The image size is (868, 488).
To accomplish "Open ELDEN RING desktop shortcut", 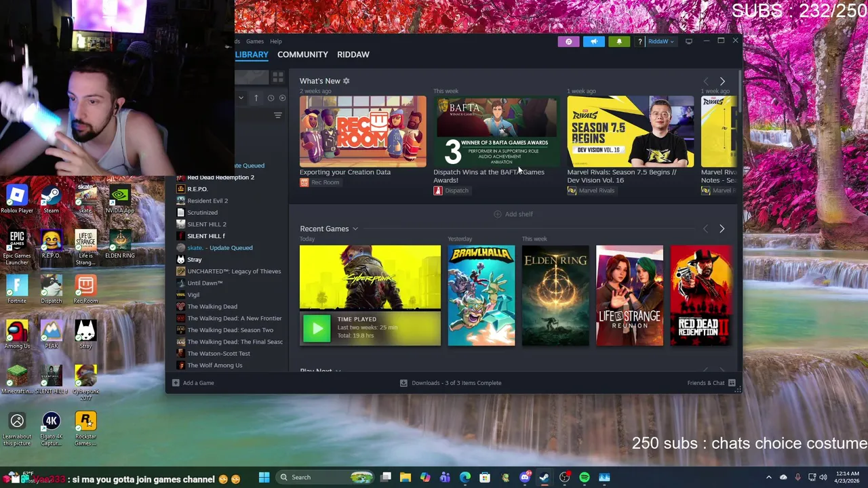I will click(119, 245).
